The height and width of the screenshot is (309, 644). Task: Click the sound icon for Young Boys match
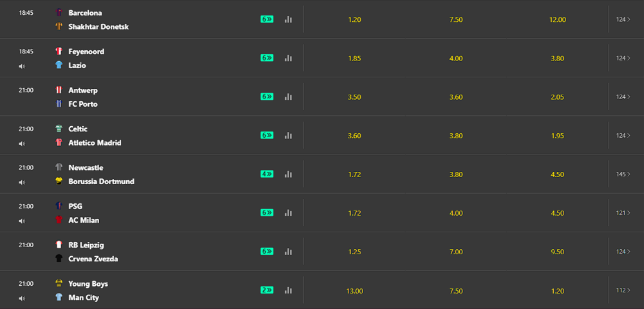coord(22,298)
